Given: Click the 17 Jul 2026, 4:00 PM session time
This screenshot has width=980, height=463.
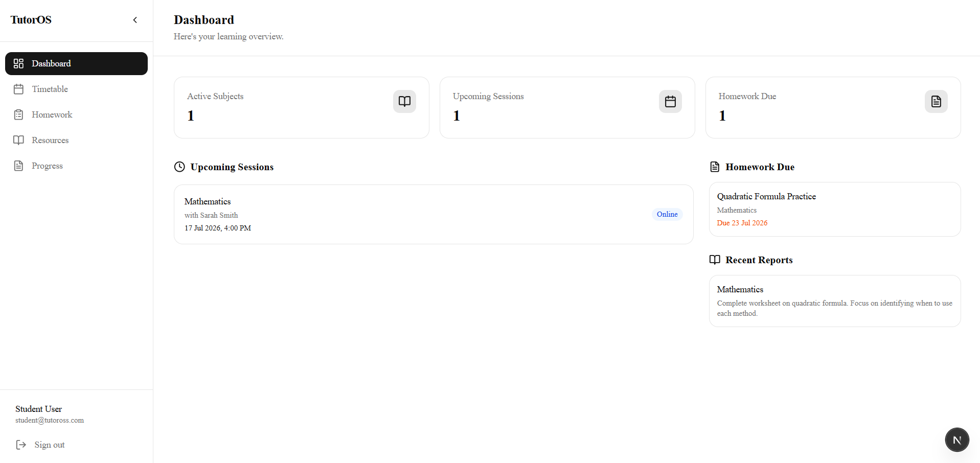Looking at the screenshot, I should [x=218, y=228].
